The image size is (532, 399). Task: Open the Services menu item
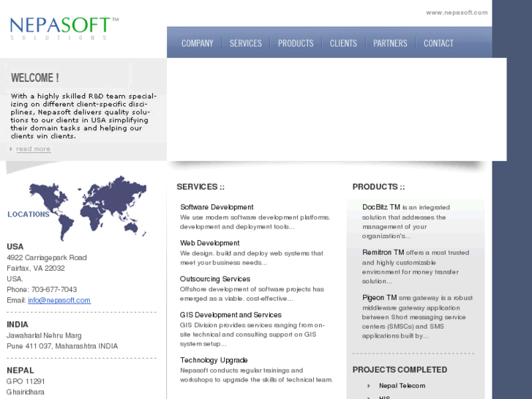pos(246,43)
